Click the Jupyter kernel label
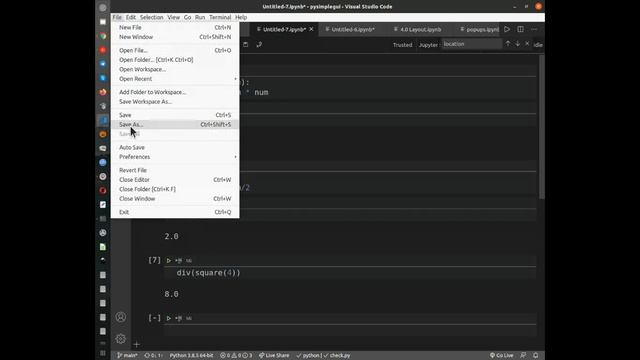Screen dimensions: 640x360 tap(428, 45)
